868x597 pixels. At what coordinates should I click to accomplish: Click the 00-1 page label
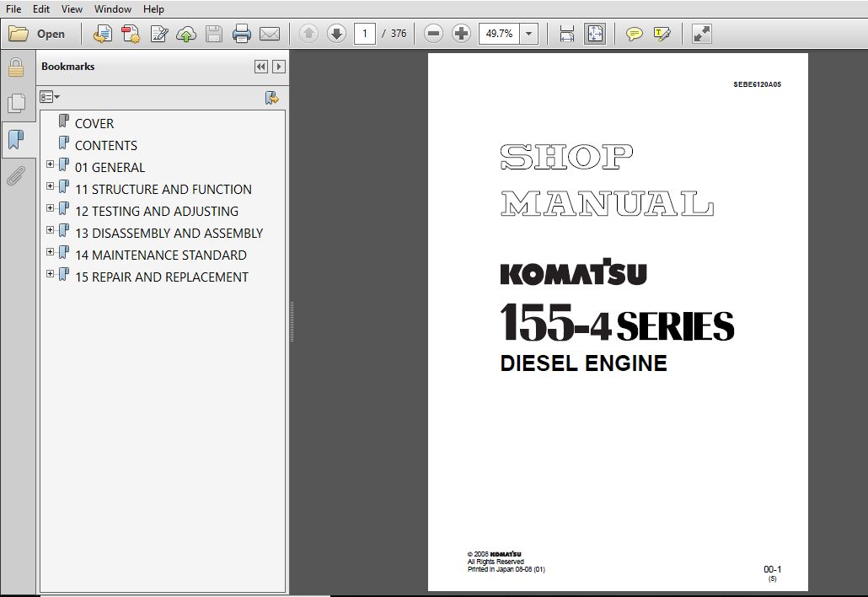(772, 569)
